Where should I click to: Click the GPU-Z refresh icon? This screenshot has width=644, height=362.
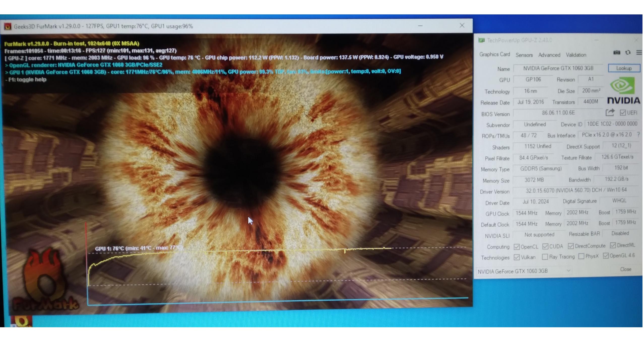point(628,52)
